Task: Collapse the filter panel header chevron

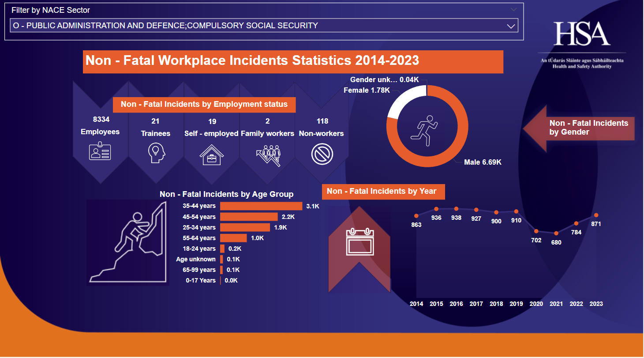Action: point(513,9)
